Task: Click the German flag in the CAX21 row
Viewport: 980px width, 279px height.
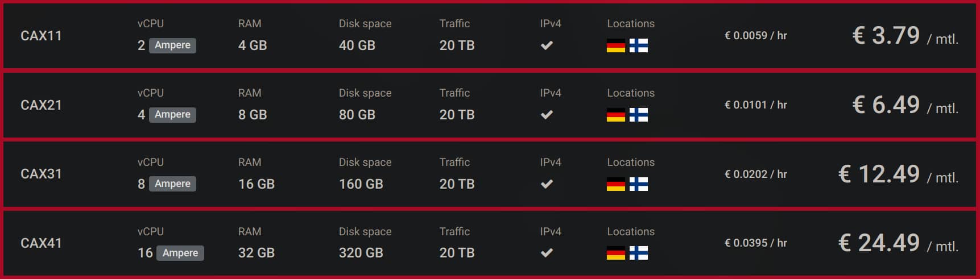Action: click(x=615, y=115)
